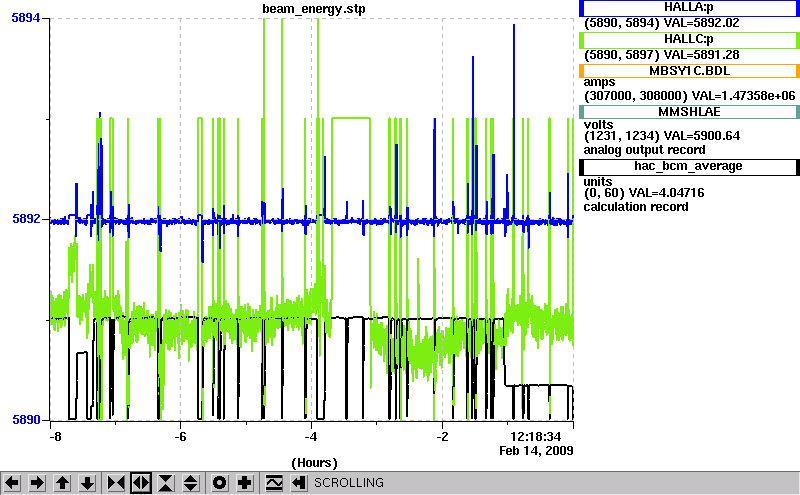This screenshot has height=495, width=800.
Task: Pan the plot right with the right arrow
Action: [x=37, y=483]
